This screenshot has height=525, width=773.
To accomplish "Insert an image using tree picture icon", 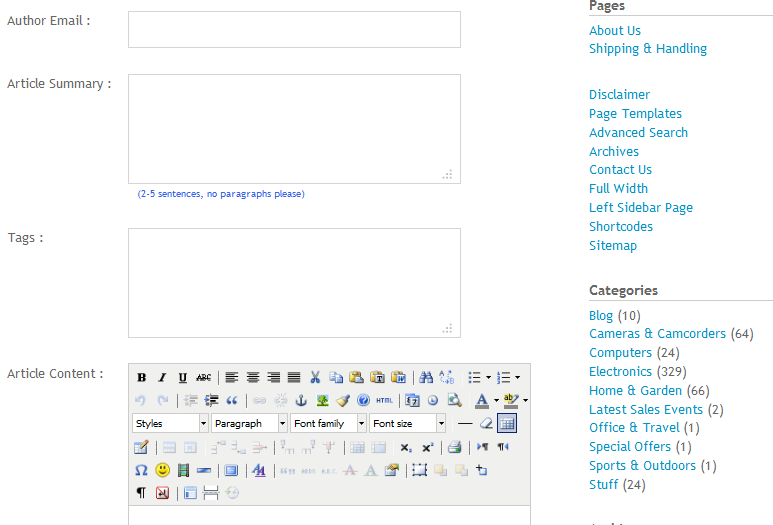I will (322, 400).
